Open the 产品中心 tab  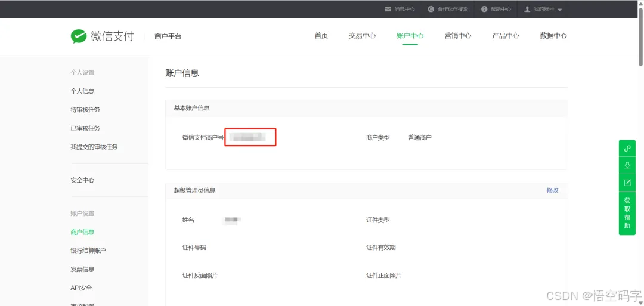point(506,36)
